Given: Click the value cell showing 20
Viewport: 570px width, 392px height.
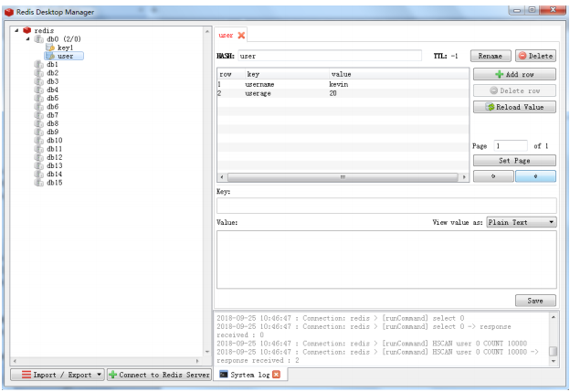Looking at the screenshot, I should [x=332, y=93].
